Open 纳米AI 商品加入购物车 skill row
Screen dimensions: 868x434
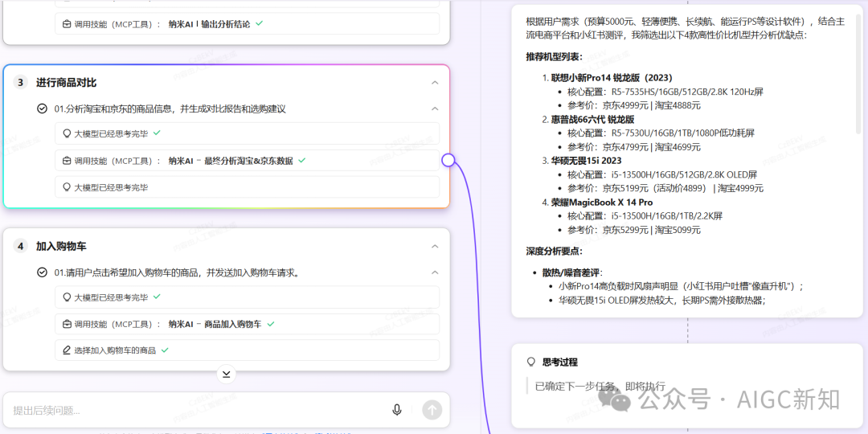[247, 324]
